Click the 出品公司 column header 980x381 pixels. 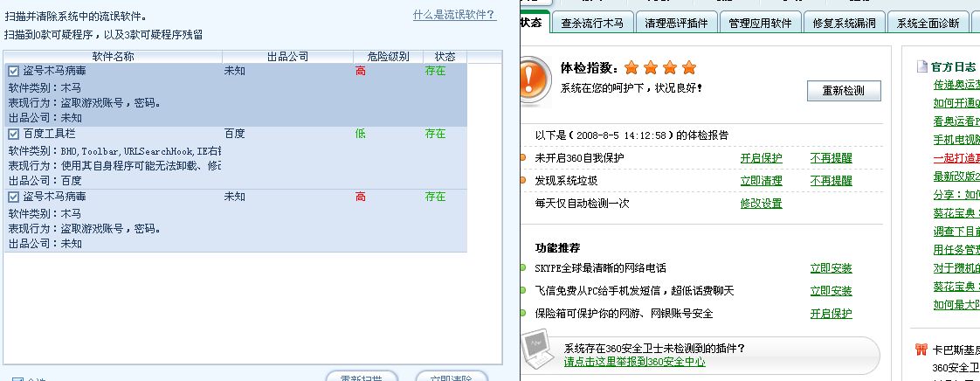(287, 57)
